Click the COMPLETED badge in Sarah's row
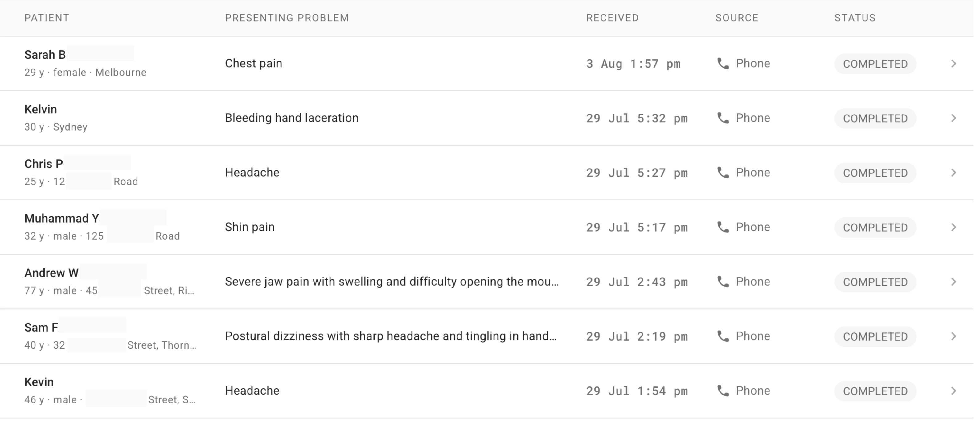Viewport: 980px width, 422px height. (875, 64)
